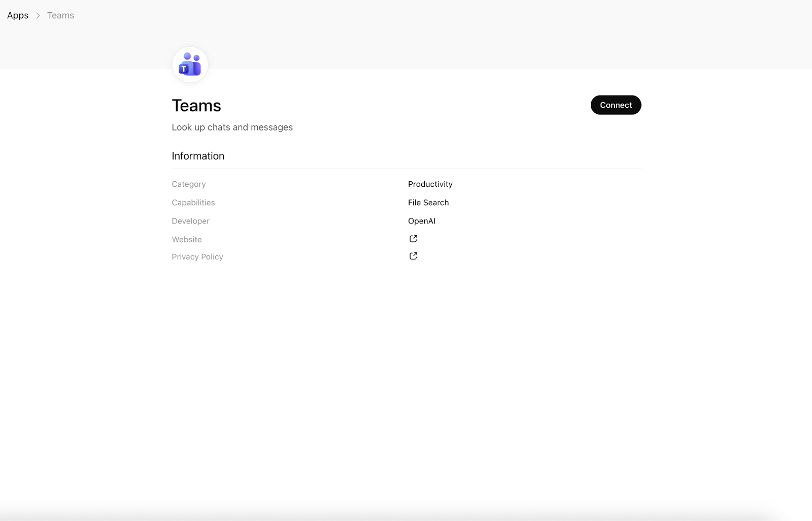Click the Connect button
Viewport: 812px width, 521px height.
(x=616, y=105)
